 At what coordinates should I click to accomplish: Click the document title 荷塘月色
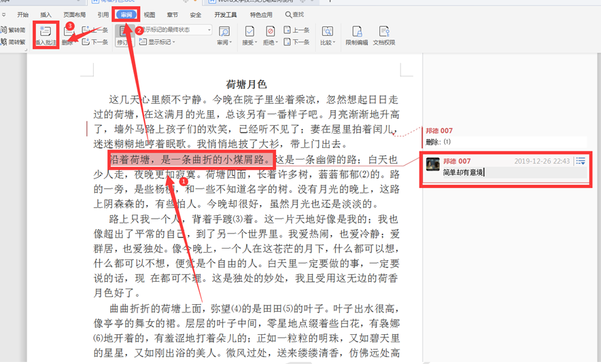(x=246, y=84)
